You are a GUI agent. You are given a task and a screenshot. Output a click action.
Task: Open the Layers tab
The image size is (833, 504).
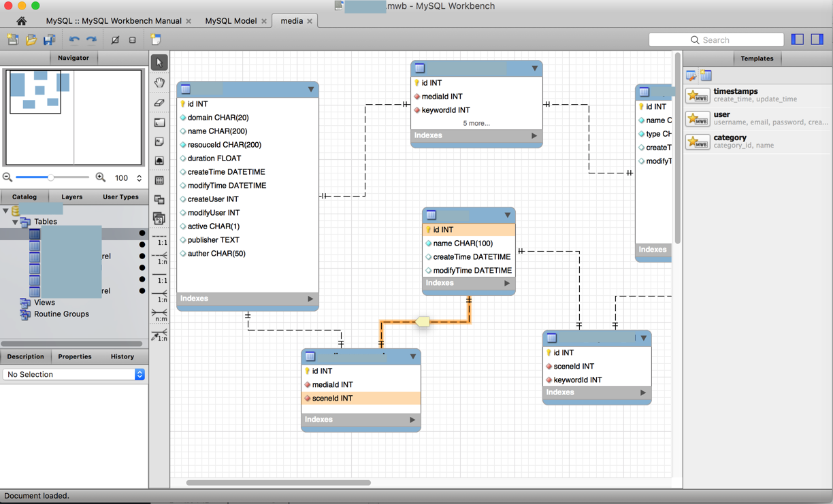(x=71, y=197)
